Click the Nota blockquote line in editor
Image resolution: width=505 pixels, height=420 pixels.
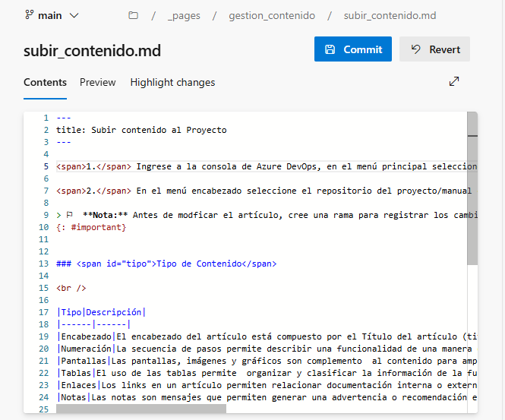(266, 215)
